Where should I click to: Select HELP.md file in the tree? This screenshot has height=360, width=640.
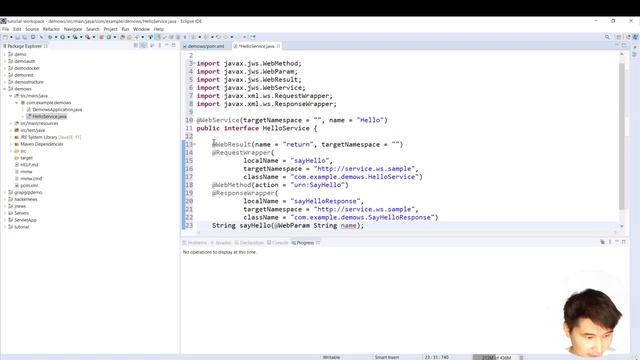pyautogui.click(x=29, y=165)
